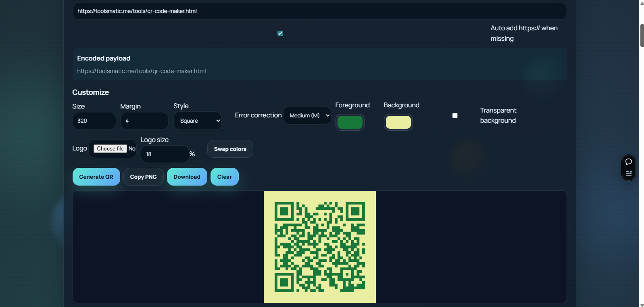Click the Customize section heading
644x307 pixels.
[x=91, y=92]
